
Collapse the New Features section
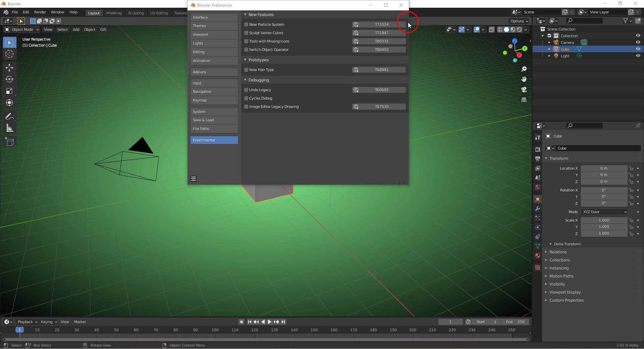[245, 14]
